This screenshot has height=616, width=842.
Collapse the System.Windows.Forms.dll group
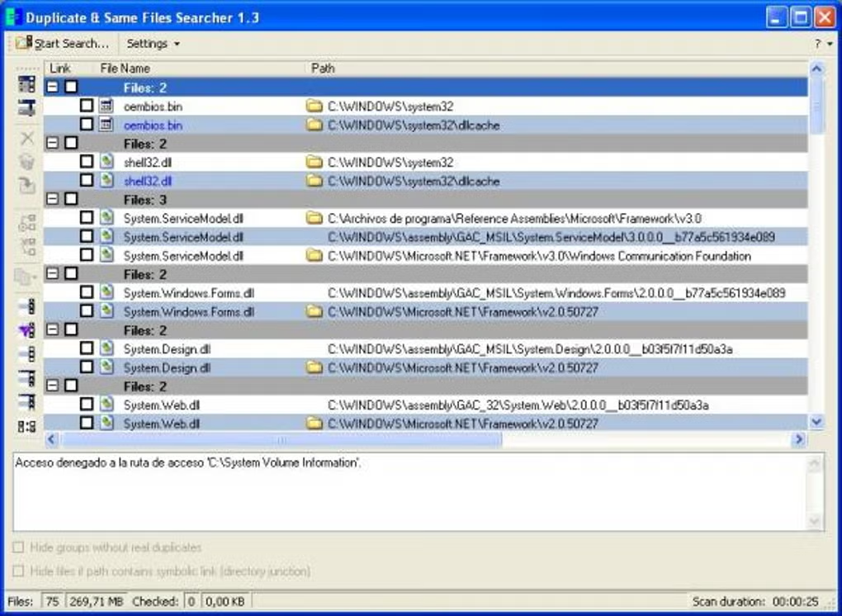[x=53, y=273]
